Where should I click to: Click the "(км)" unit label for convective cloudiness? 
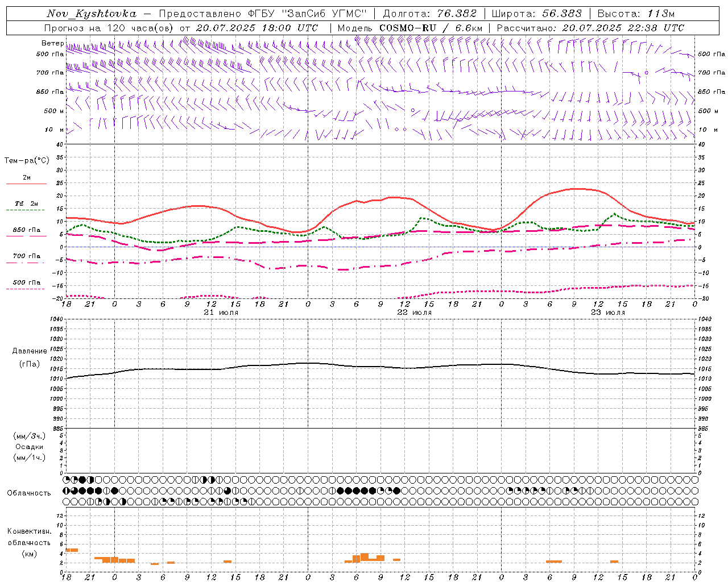(x=30, y=554)
